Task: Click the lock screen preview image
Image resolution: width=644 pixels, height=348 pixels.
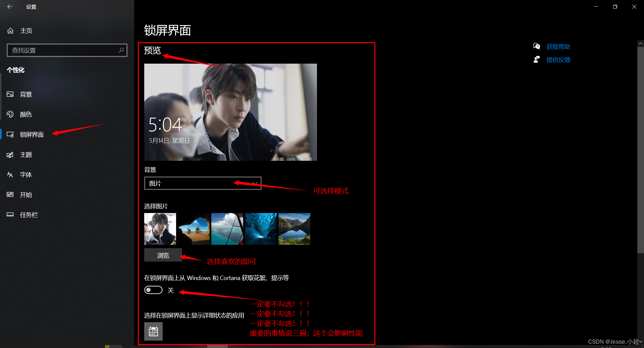Action: pyautogui.click(x=230, y=112)
